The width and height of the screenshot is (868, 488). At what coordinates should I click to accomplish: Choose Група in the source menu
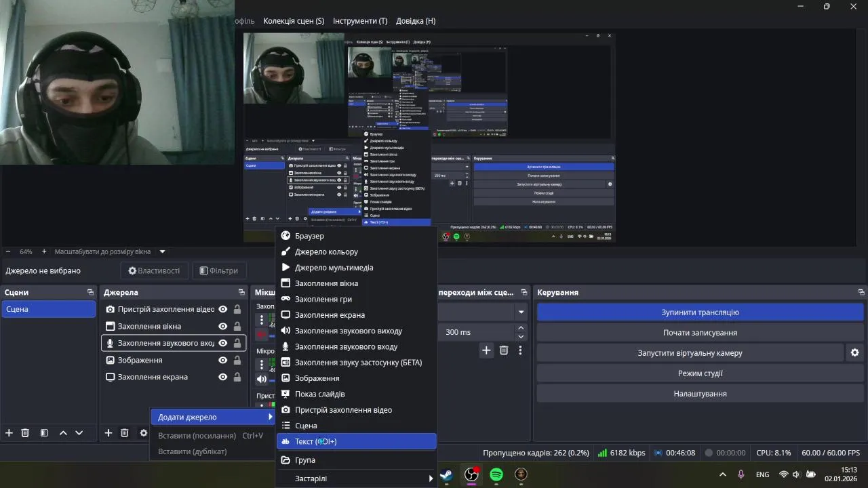coord(356,460)
